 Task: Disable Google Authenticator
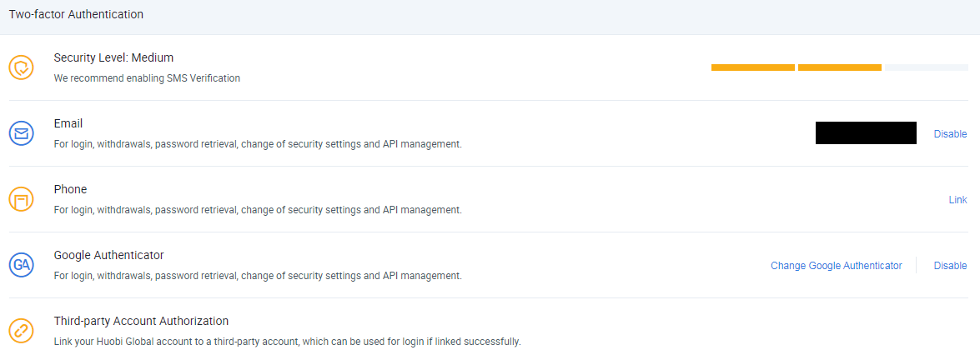click(950, 266)
